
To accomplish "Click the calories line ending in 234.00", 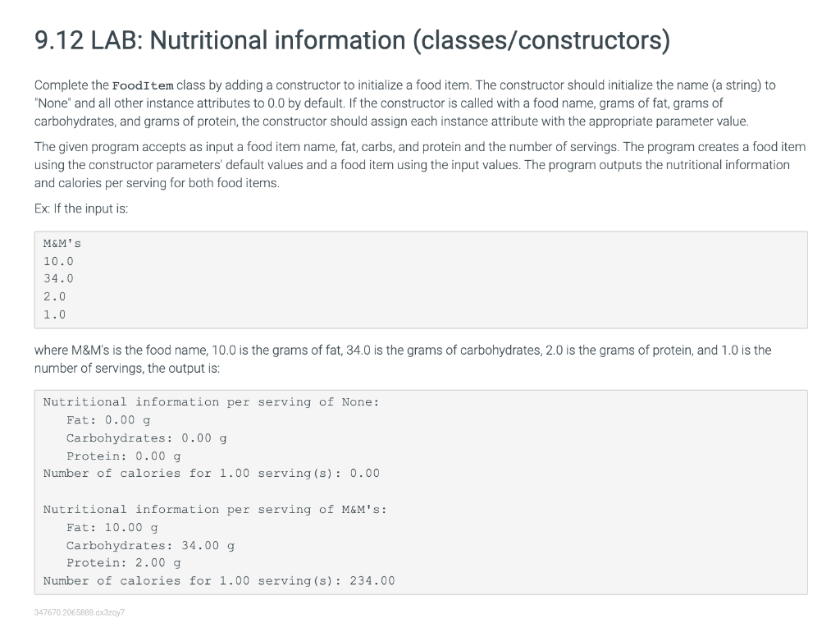I will coord(218,581).
